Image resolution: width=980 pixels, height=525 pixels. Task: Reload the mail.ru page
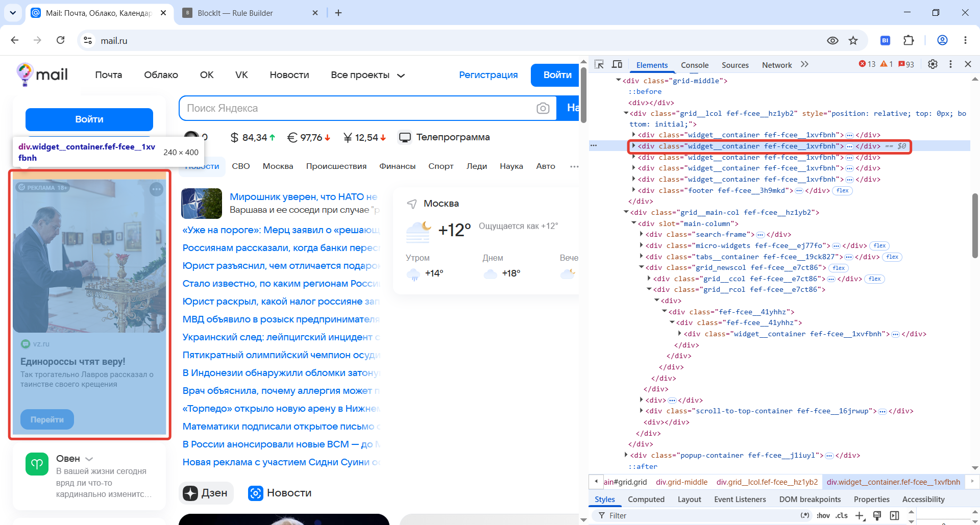point(60,40)
